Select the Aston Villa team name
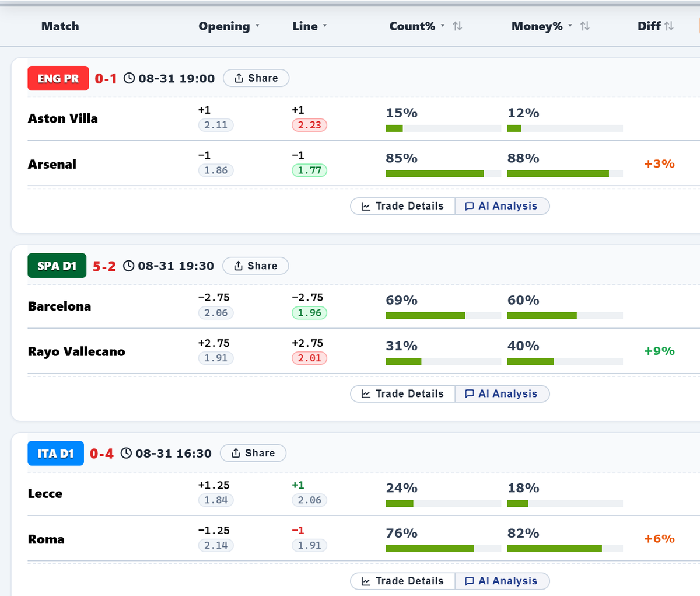The height and width of the screenshot is (596, 700). [63, 118]
